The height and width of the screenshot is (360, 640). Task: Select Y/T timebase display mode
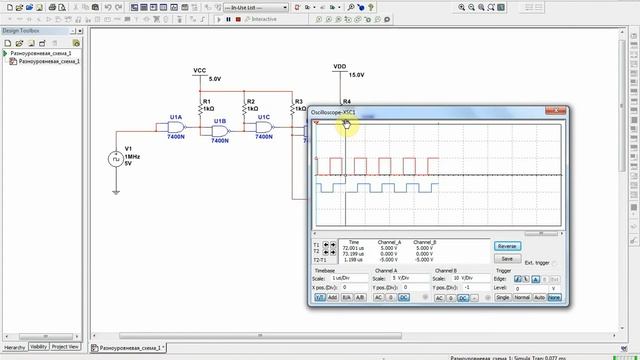pyautogui.click(x=320, y=298)
